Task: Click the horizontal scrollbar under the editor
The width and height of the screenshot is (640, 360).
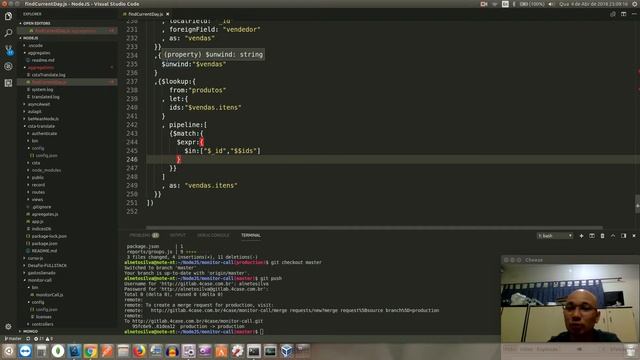Action: (x=374, y=228)
